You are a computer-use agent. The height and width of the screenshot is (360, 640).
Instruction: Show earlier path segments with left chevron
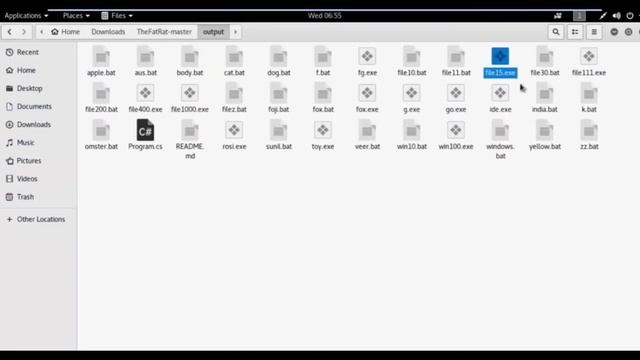41,32
